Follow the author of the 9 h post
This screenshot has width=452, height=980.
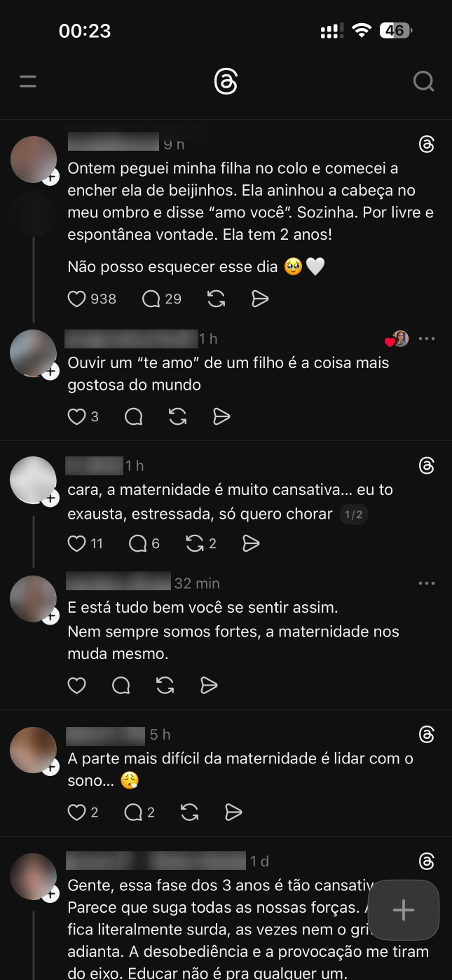pos(50,178)
